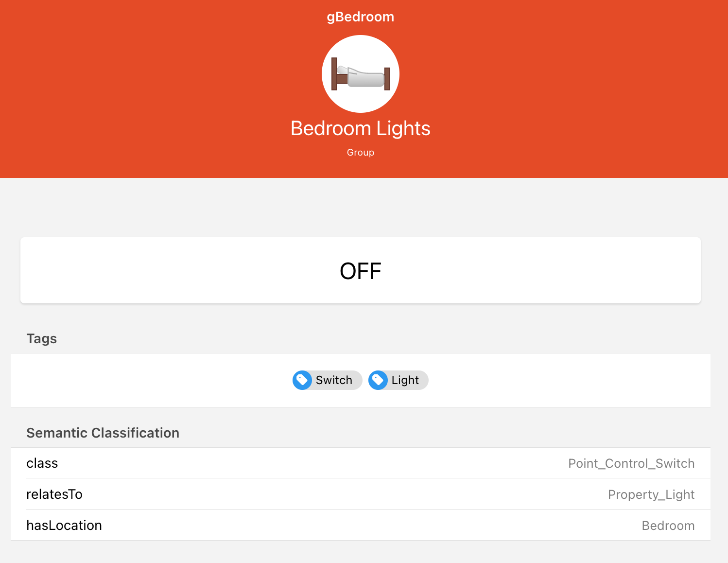The height and width of the screenshot is (563, 728).
Task: Open the relatesTo selector showing Property_Light
Action: [x=651, y=494]
